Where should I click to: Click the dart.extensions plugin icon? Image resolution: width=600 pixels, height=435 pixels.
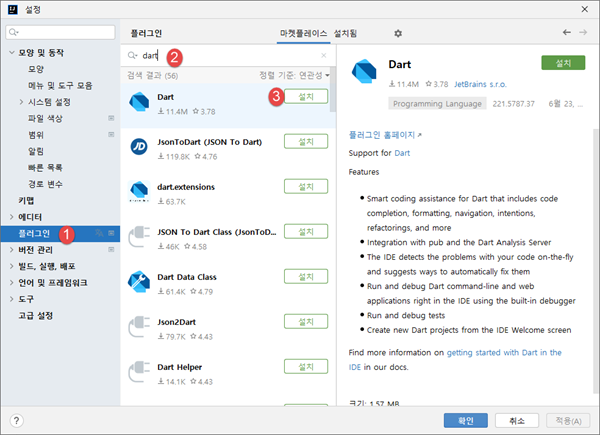[x=139, y=191]
